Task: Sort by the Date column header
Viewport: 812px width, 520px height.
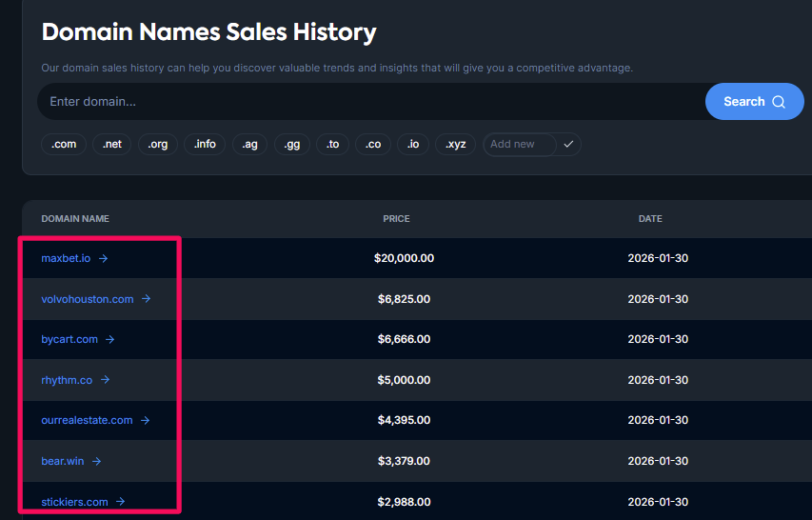Action: click(650, 219)
